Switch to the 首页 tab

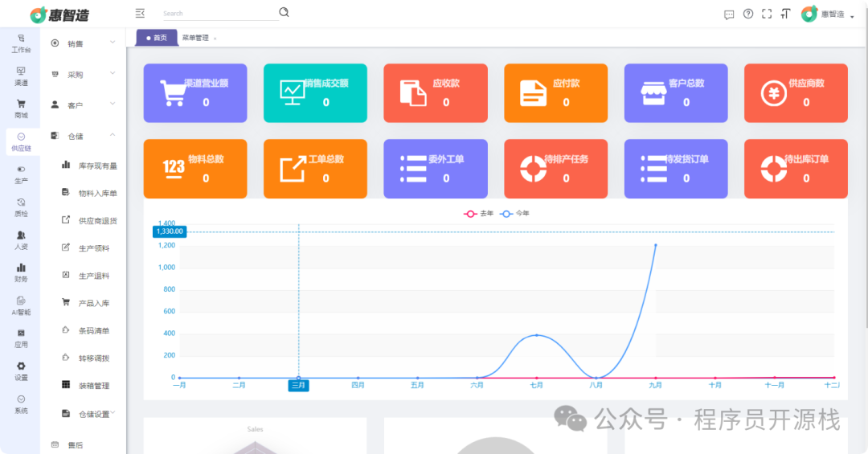coord(157,38)
